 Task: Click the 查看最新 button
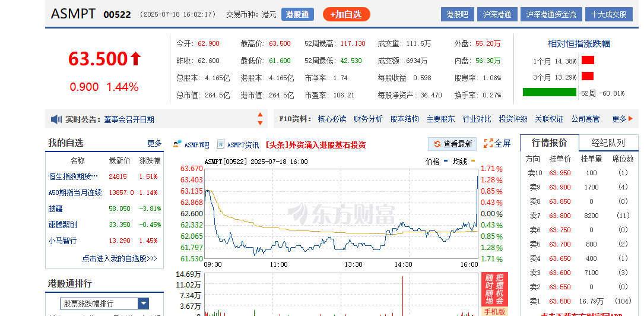(x=452, y=144)
